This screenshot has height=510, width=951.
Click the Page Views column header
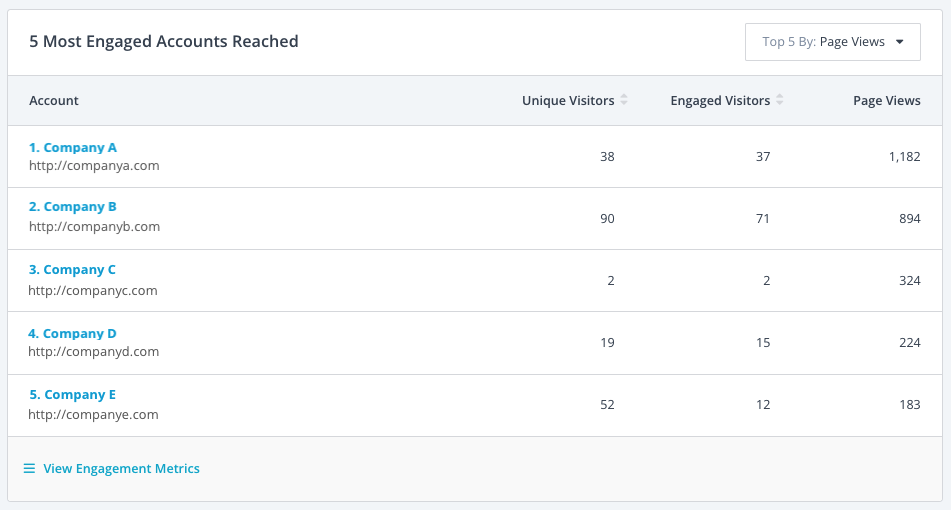[886, 100]
